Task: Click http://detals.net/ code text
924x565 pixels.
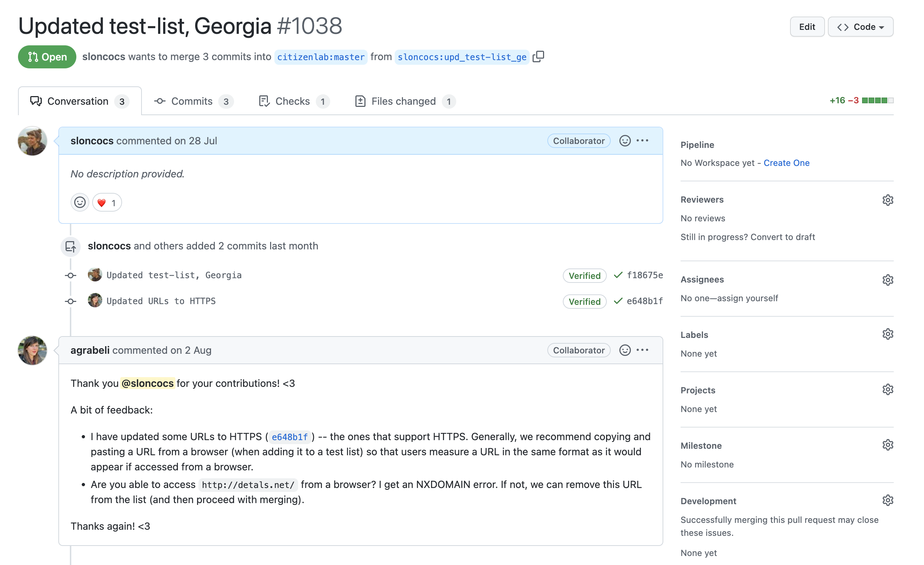Action: pos(248,485)
